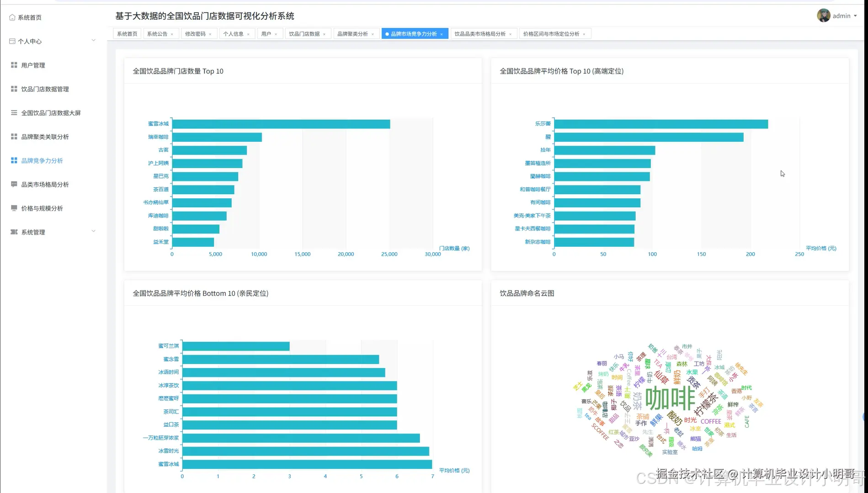Click the 蜜念雪 bar in bottom price chart
Viewport: 868px width, 493px height.
coord(281,360)
